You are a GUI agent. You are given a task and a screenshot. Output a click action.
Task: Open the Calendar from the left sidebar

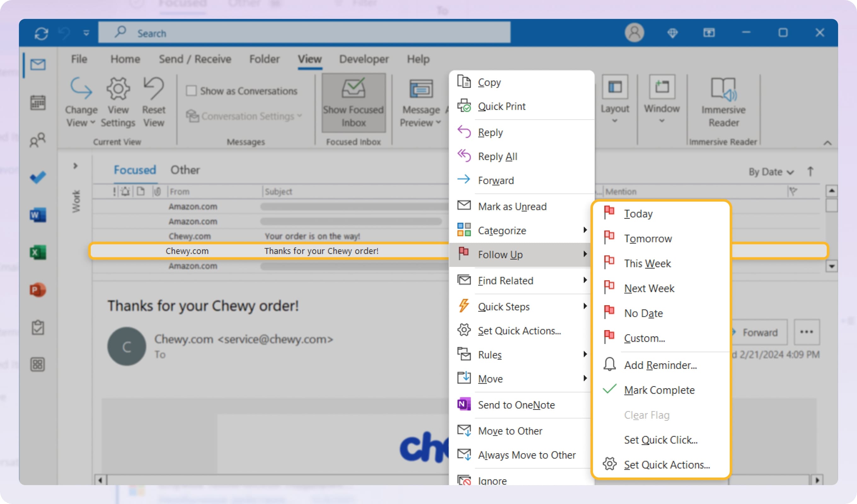(x=37, y=103)
